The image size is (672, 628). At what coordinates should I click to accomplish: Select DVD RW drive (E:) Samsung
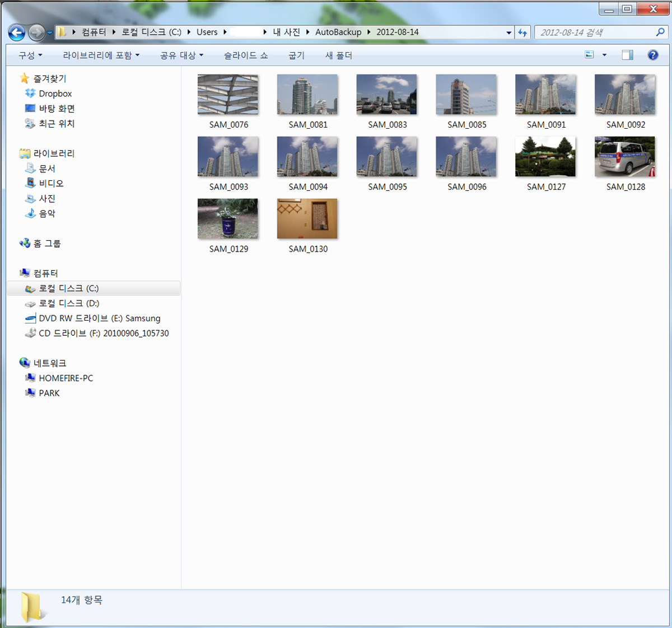(x=99, y=318)
